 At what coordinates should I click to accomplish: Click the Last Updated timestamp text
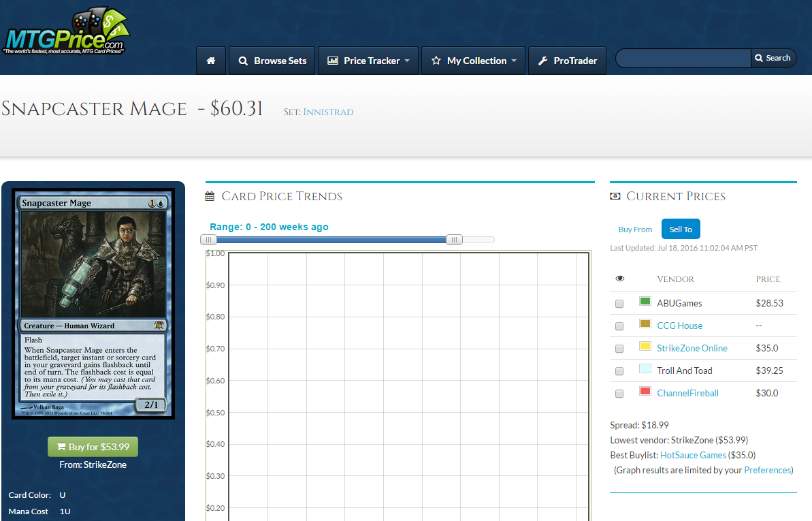tap(683, 248)
